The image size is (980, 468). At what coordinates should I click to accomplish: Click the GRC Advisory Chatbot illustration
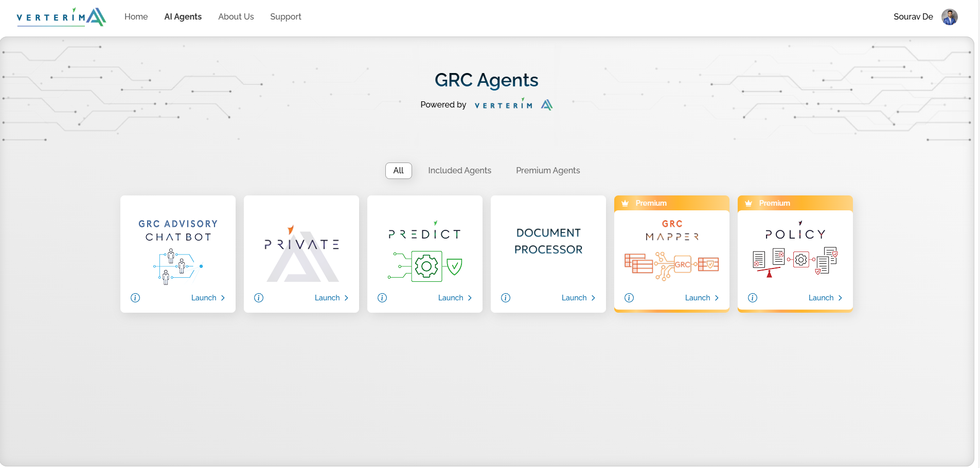[x=177, y=266]
